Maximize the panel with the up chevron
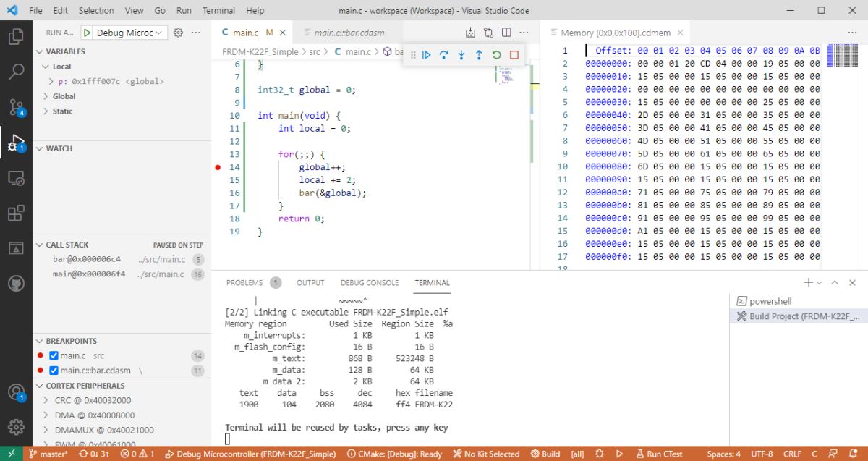This screenshot has height=461, width=868. coord(835,282)
